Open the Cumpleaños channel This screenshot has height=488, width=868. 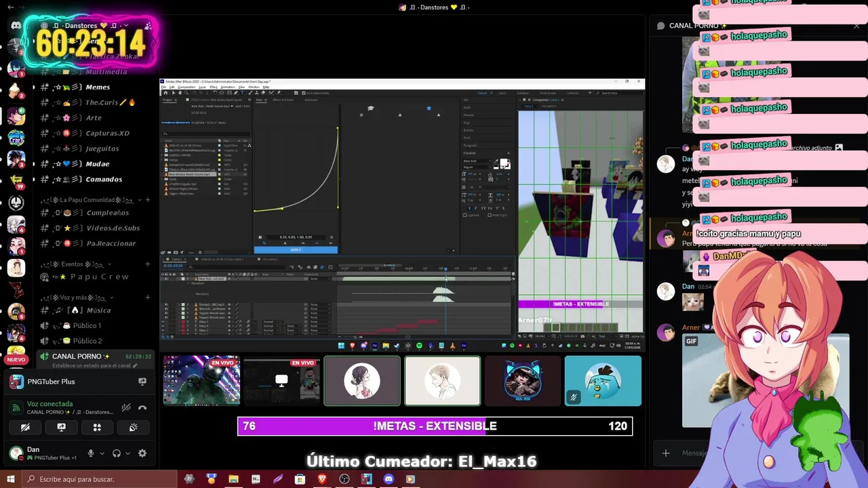tap(97, 213)
